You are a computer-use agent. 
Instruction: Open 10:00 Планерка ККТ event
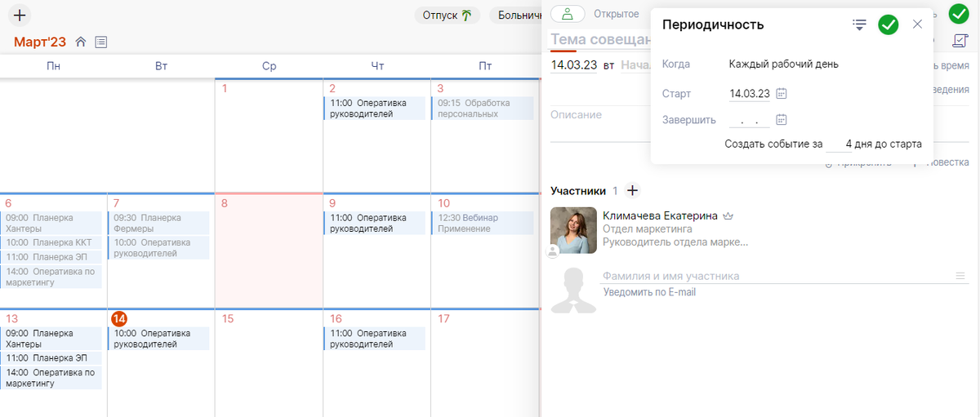click(51, 242)
